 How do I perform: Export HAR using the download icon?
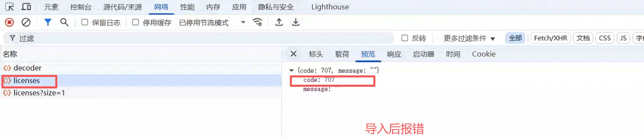[296, 22]
